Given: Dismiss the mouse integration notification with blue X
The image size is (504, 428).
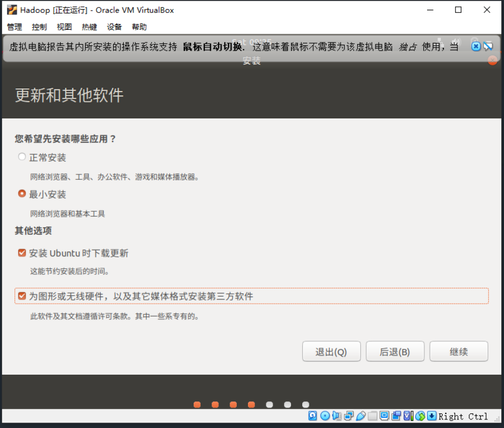Looking at the screenshot, I should 476,46.
